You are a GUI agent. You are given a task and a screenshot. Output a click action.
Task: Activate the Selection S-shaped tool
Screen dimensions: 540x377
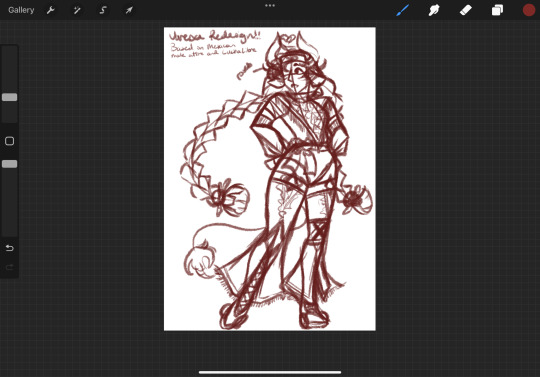coord(103,10)
